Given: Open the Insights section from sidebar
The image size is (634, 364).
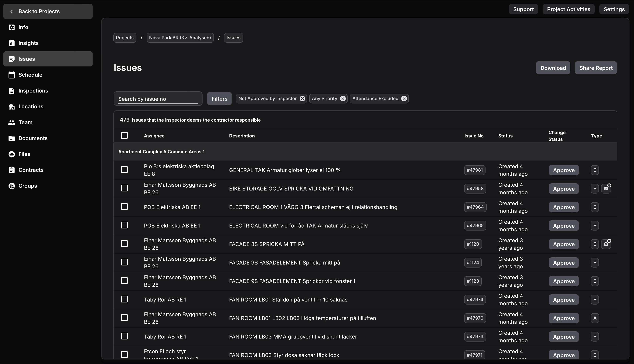Looking at the screenshot, I should point(28,43).
